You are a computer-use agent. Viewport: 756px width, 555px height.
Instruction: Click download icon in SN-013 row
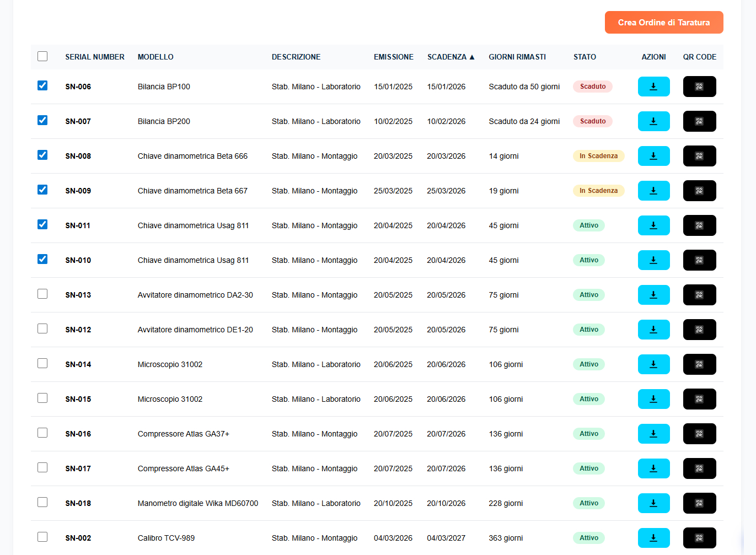[x=653, y=295]
